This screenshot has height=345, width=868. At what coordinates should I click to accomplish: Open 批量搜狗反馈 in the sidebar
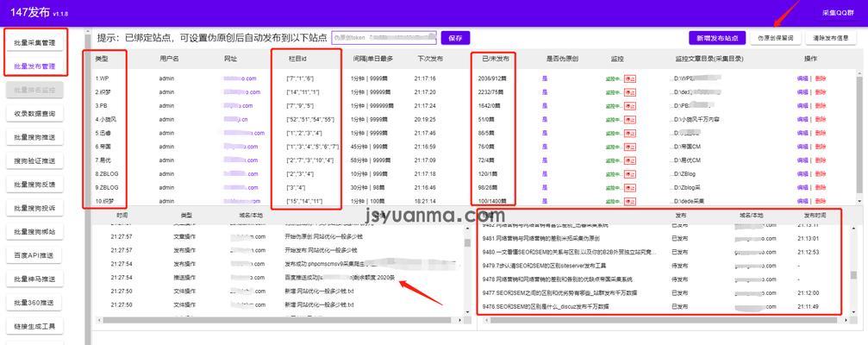click(x=34, y=185)
